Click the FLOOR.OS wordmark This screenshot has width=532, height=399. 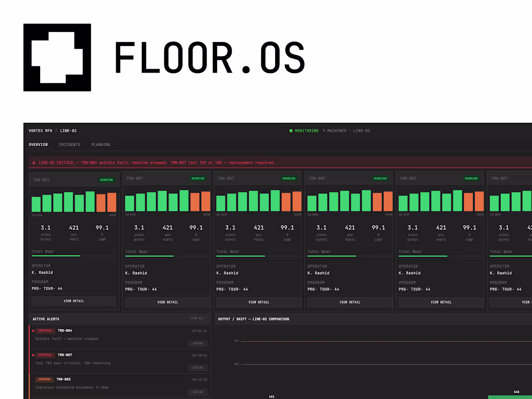pos(210,58)
